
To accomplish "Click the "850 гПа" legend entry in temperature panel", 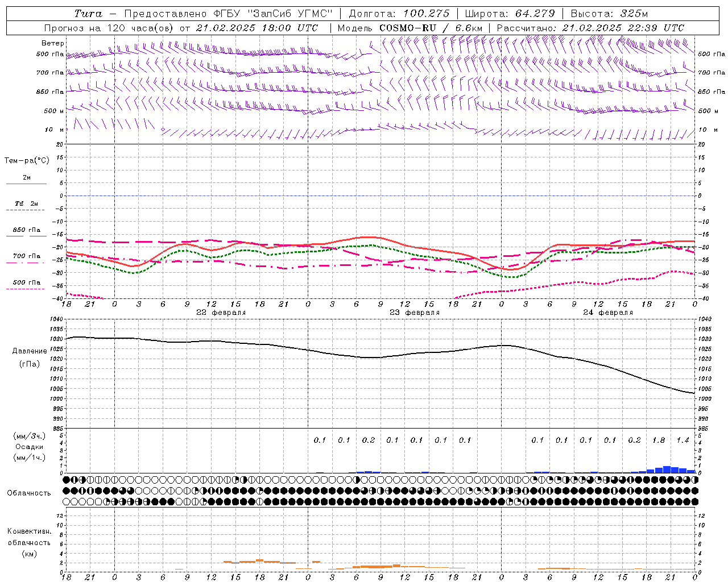I will coord(27,230).
